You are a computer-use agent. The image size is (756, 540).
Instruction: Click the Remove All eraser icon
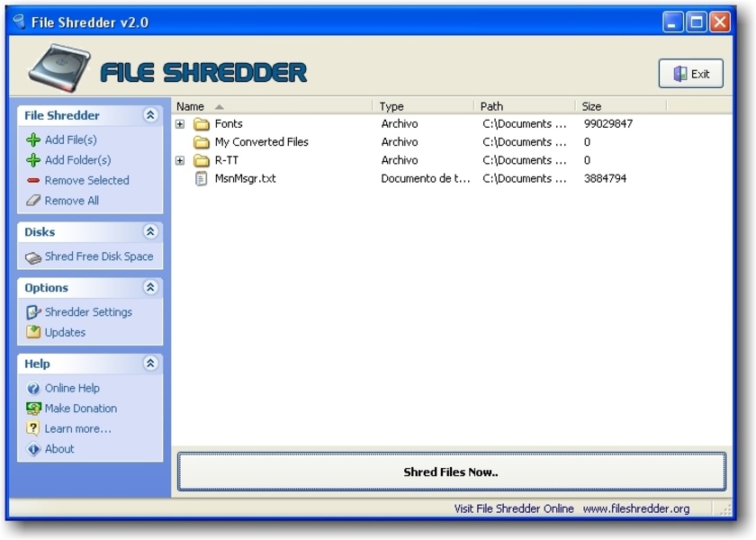[x=33, y=201]
